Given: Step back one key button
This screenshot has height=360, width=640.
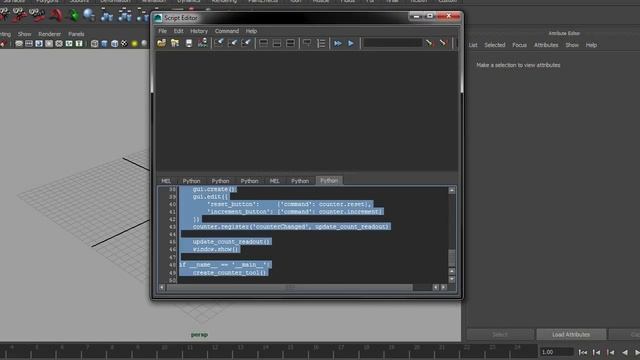Looking at the screenshot, I should click(611, 352).
